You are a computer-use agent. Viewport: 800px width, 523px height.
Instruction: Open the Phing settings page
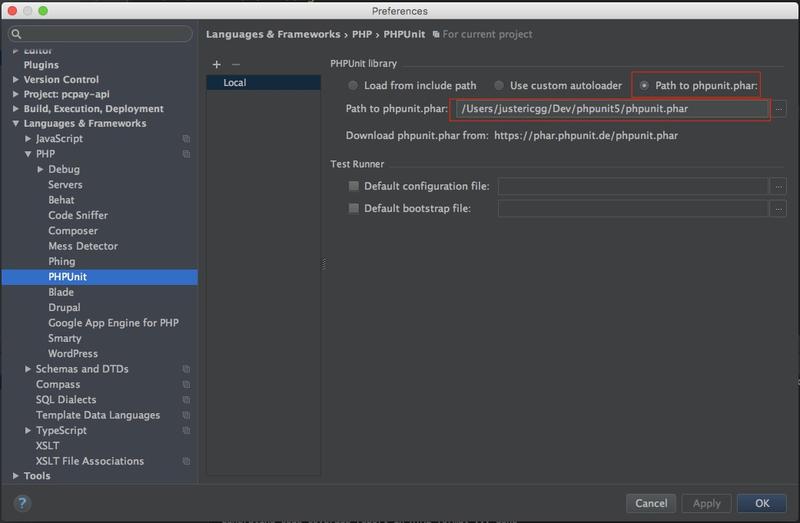point(62,261)
